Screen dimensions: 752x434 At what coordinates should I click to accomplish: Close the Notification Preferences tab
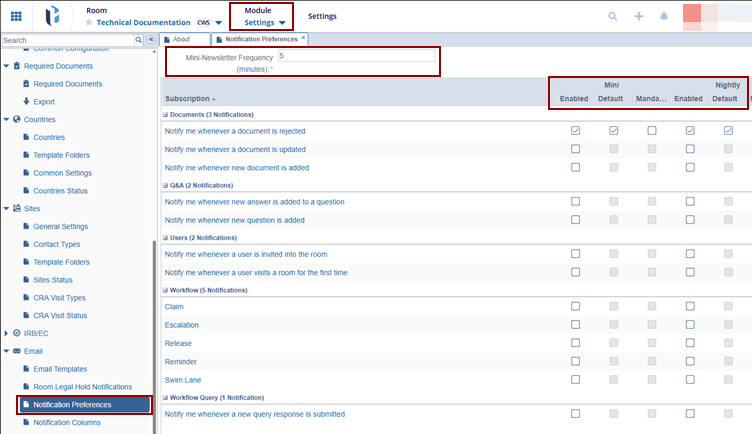tap(303, 38)
